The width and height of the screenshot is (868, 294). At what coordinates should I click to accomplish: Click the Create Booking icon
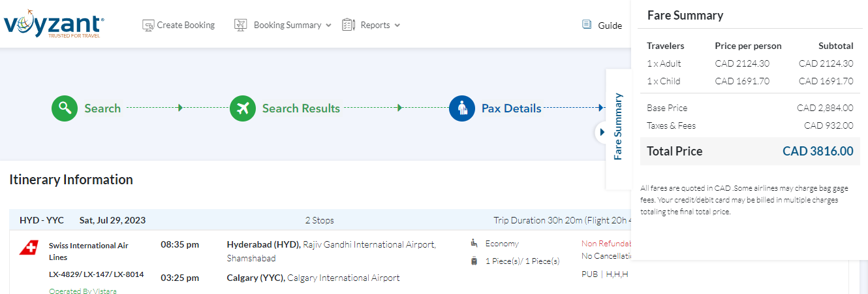point(148,25)
